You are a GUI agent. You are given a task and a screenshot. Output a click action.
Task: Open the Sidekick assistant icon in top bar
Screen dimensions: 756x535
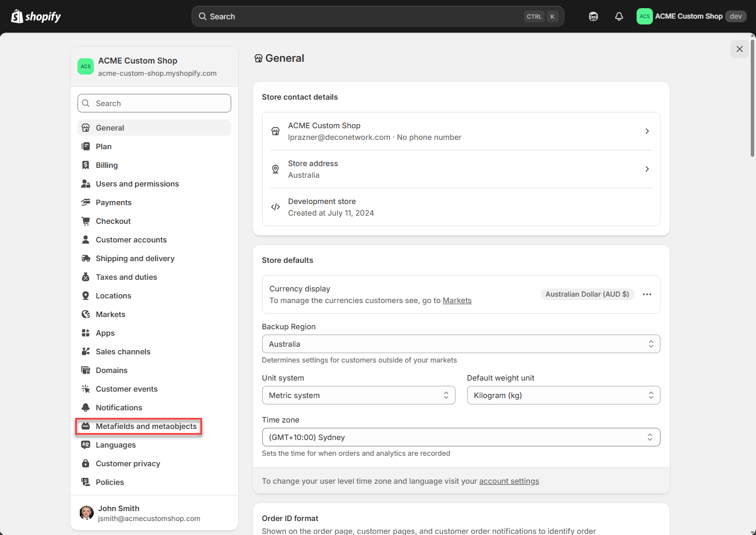[594, 16]
